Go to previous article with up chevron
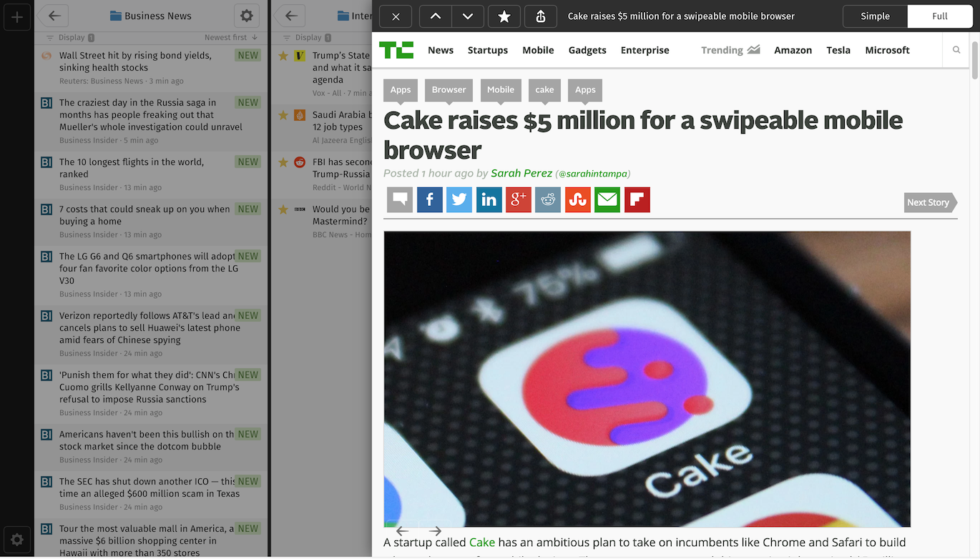 [435, 16]
